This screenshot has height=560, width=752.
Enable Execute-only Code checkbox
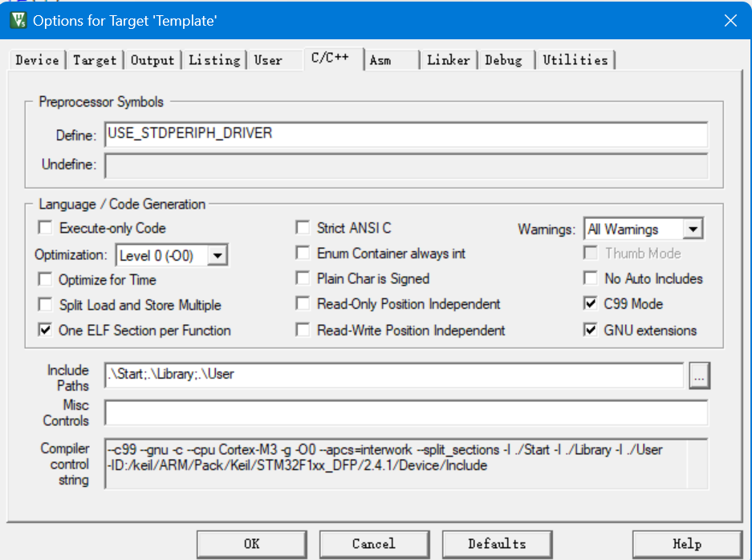[45, 228]
